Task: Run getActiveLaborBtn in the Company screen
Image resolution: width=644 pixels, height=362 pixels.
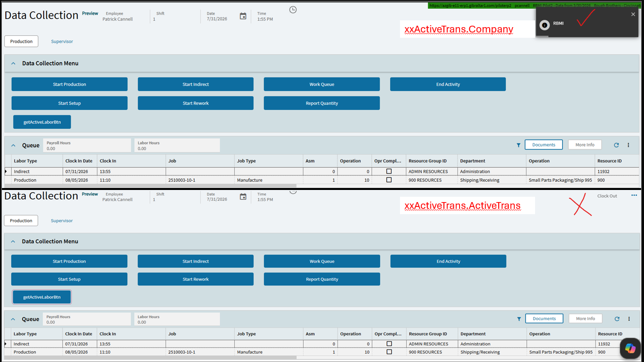Action: [x=42, y=122]
